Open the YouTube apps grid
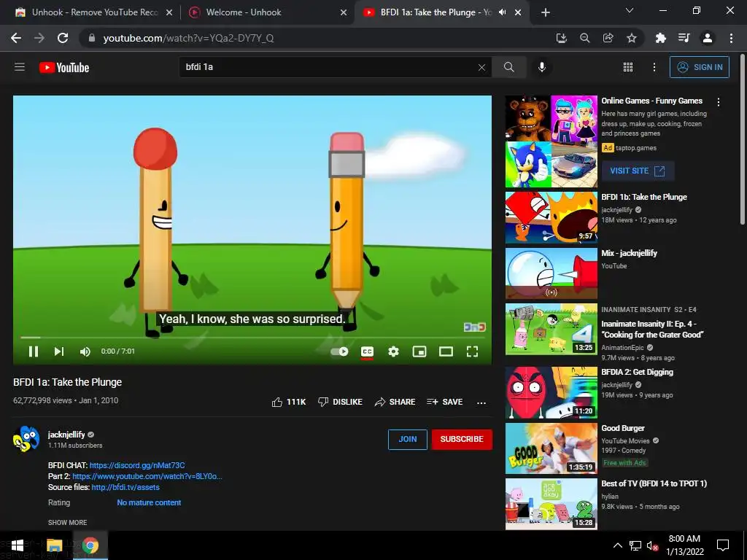This screenshot has width=747, height=560. (628, 67)
